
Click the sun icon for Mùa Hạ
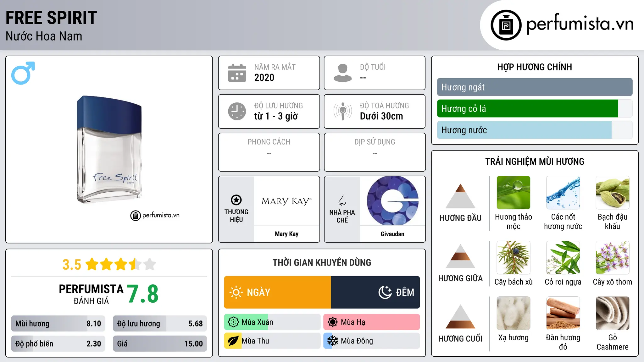point(332,322)
